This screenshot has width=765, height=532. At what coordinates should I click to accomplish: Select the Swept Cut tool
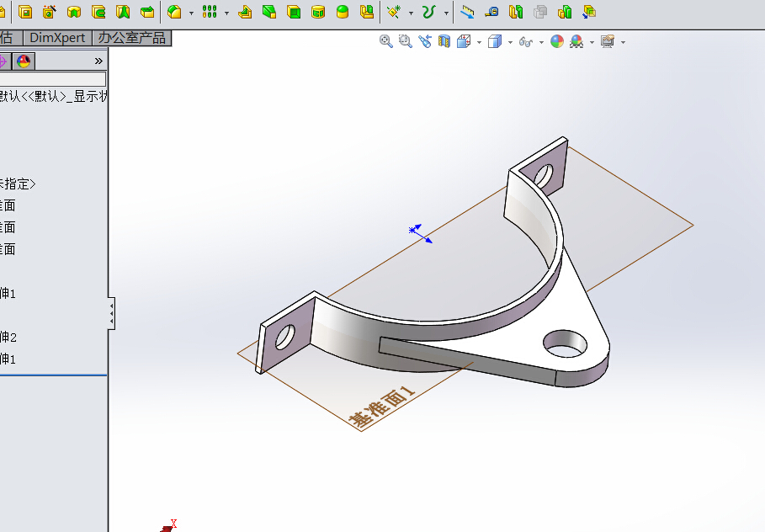click(x=98, y=12)
